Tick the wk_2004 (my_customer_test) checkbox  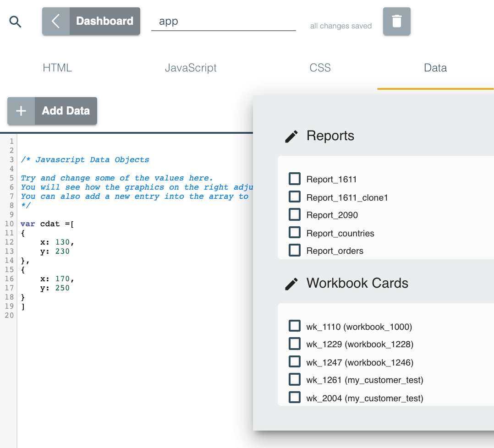click(295, 398)
